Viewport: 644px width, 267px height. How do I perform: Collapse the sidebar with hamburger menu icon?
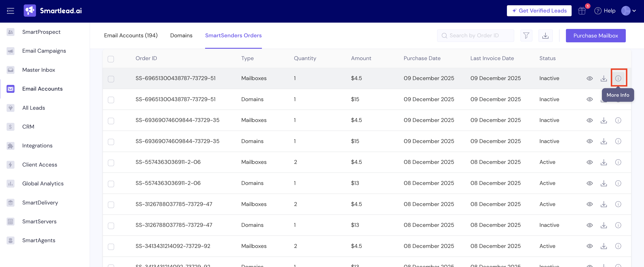[x=10, y=11]
